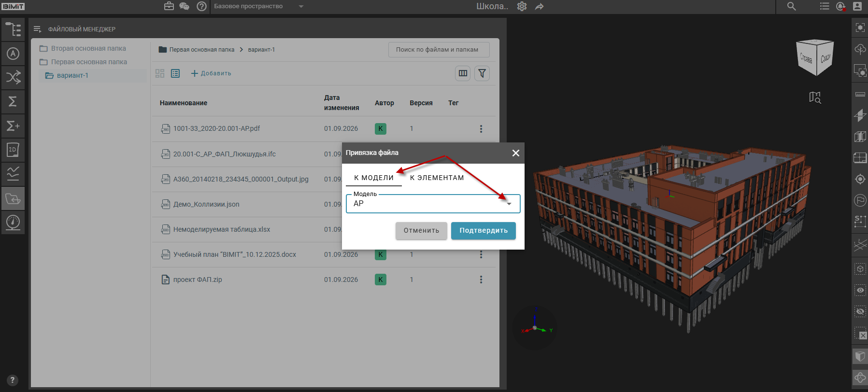Viewport: 868px width, 392px height.
Task: Select file 20.001-С_АР_ФАП_Люкшудья.ifc
Action: [225, 154]
